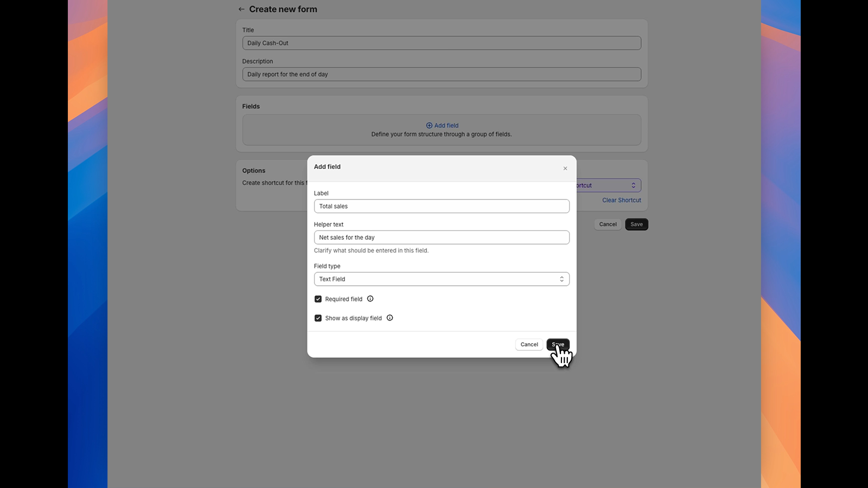Close the Add field dialog with the X
Screen dimensions: 868x488
click(565, 168)
